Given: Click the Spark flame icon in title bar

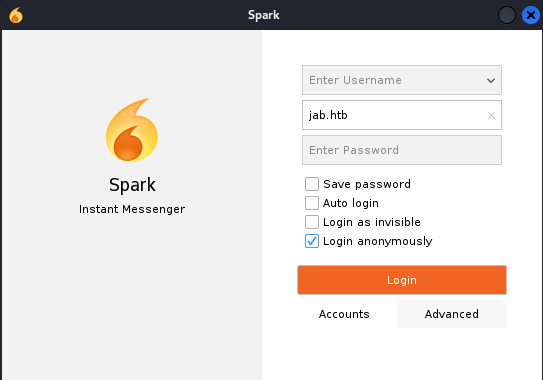Looking at the screenshot, I should point(16,15).
